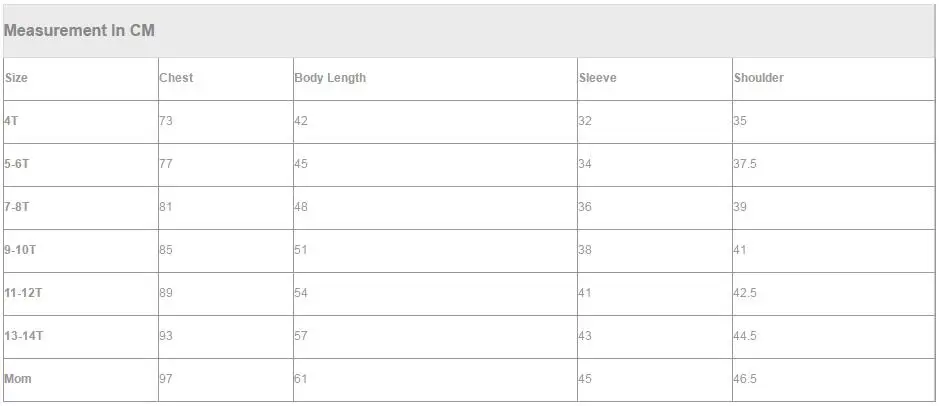Select sleeve value 41 for 11-12T

[584, 293]
